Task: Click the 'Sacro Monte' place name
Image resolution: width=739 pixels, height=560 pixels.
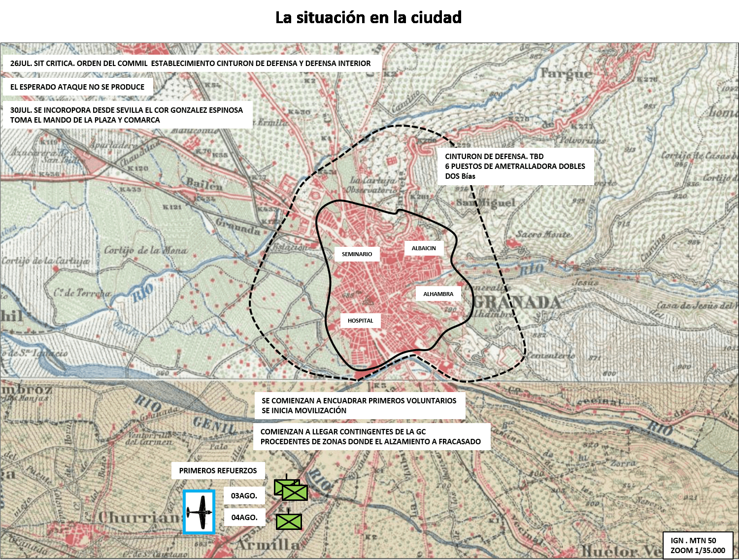Action: [x=543, y=234]
